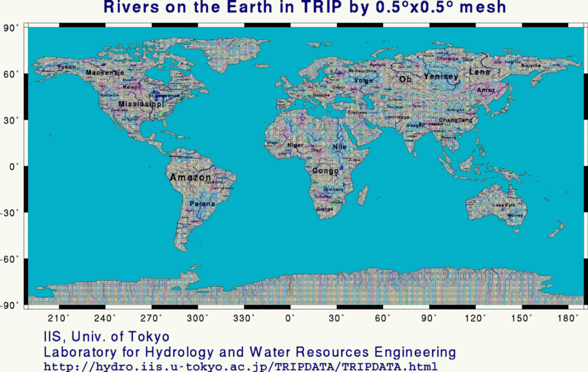Screen dimensions: 588x372
Task: Click the St Lawrence river label
Action: coord(164,96)
